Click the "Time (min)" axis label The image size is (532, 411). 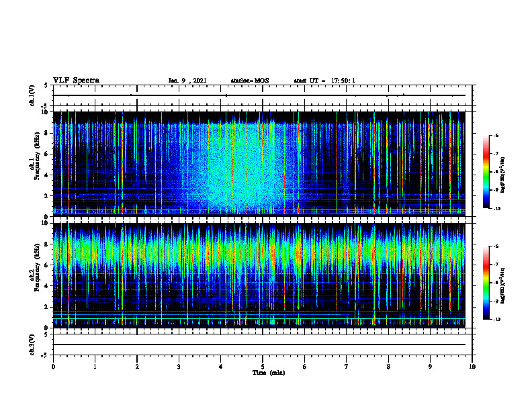click(x=269, y=373)
